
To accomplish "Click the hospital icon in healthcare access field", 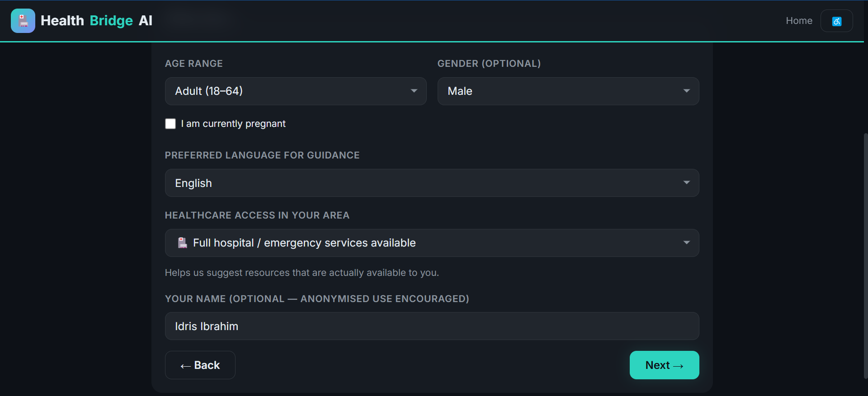I will [x=182, y=243].
